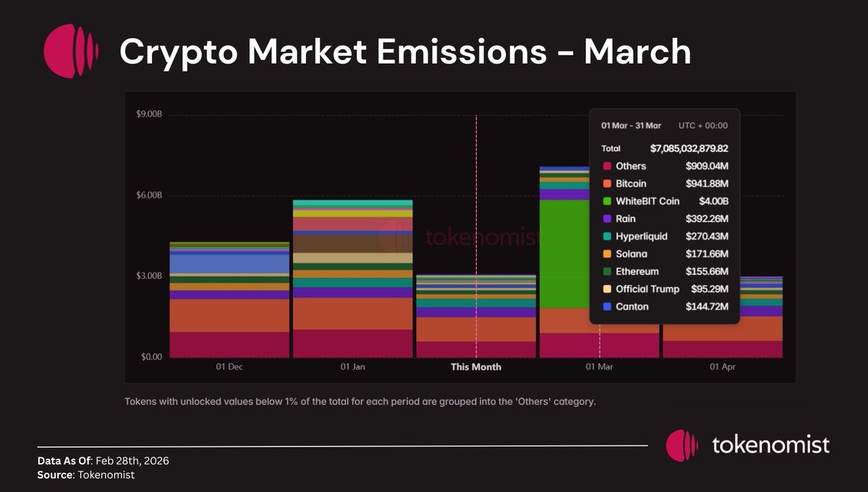Click the Tokenomist logo icon beside the title
Screen dimensions: 868x492
pos(70,51)
